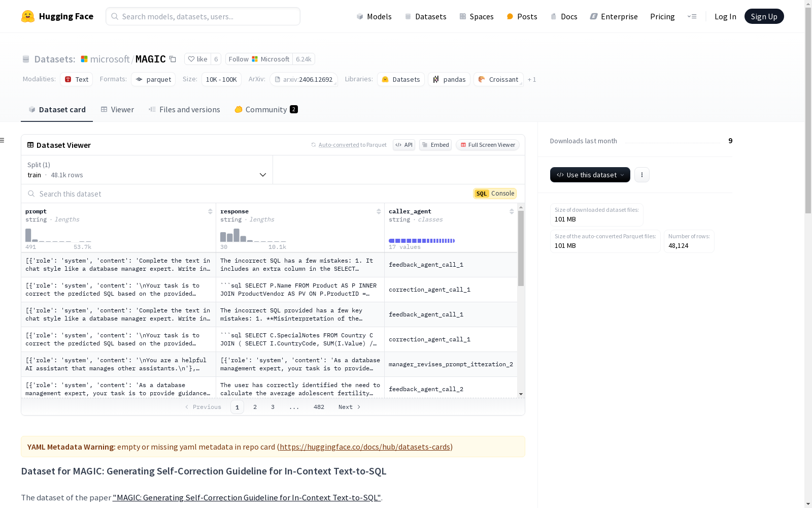Screen dimensions: 812x508
Task: Open the Embed button
Action: [x=435, y=145]
